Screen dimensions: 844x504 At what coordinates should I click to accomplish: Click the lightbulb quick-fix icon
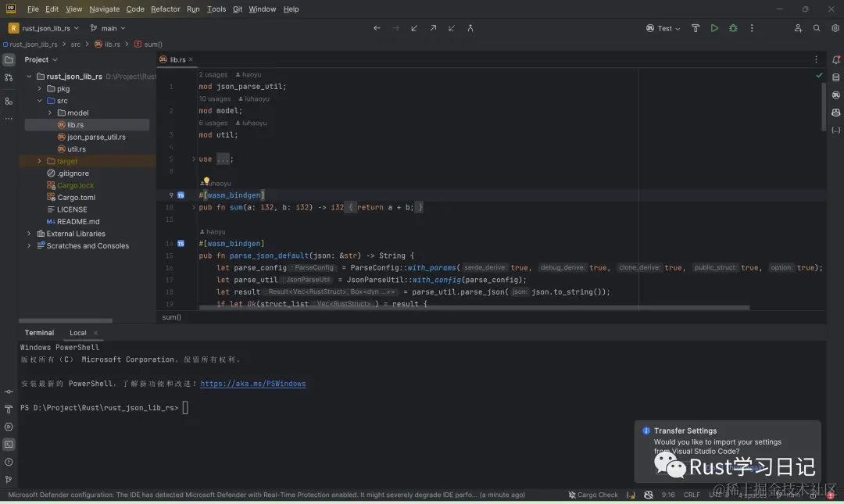[206, 181]
